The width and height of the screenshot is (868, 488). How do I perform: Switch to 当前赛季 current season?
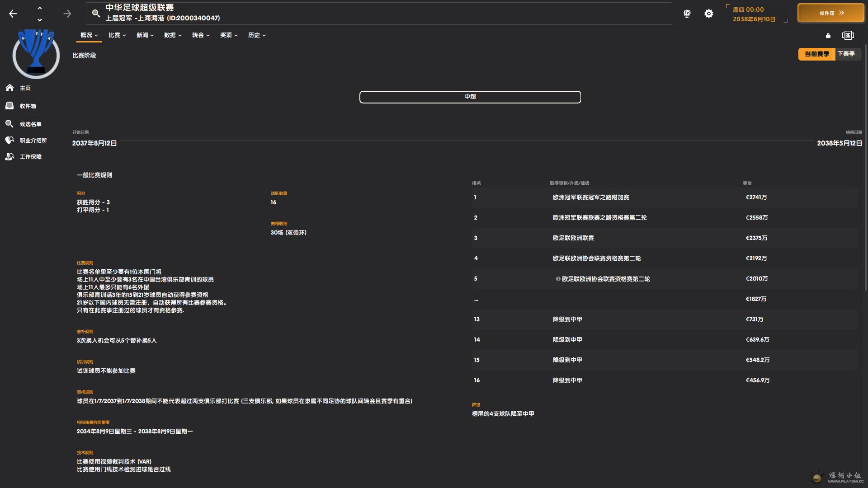coord(816,54)
